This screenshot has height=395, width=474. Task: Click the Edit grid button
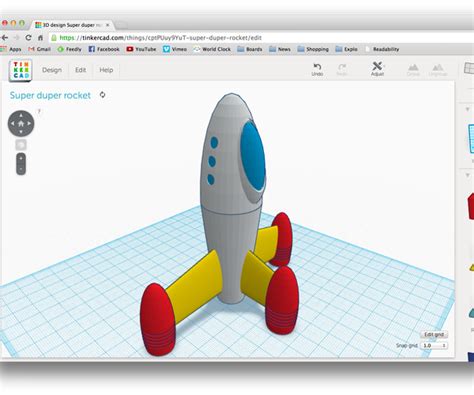pyautogui.click(x=434, y=334)
